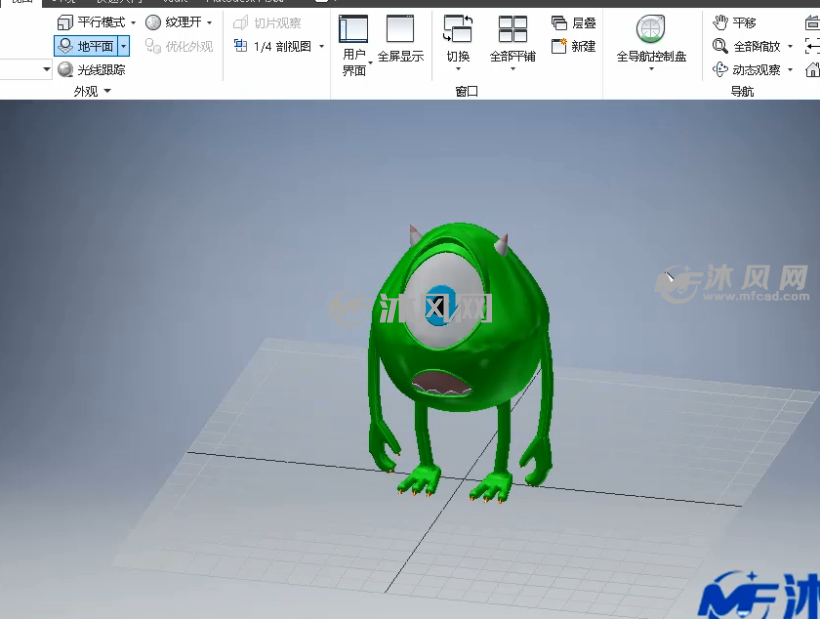The height and width of the screenshot is (619, 820).
Task: Open the 全部缩放 dropdown arrow
Action: point(790,46)
